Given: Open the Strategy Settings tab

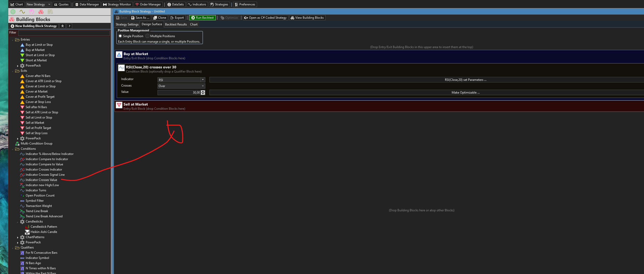Looking at the screenshot, I should pos(127,24).
